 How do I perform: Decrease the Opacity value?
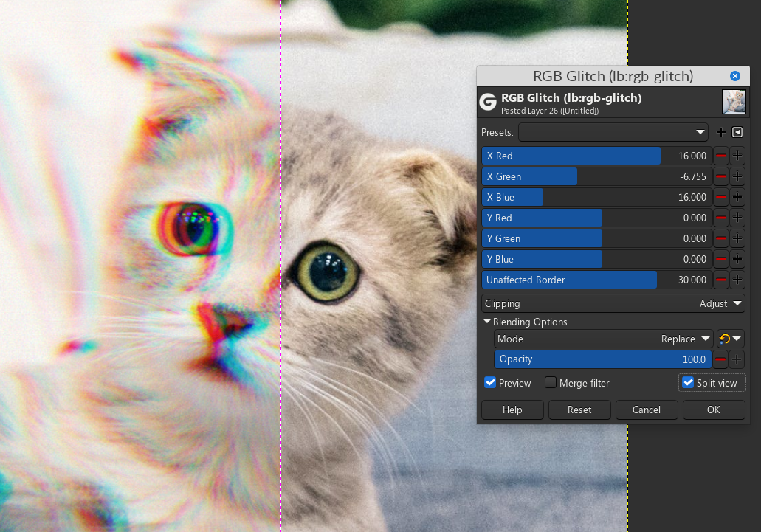[x=720, y=359]
